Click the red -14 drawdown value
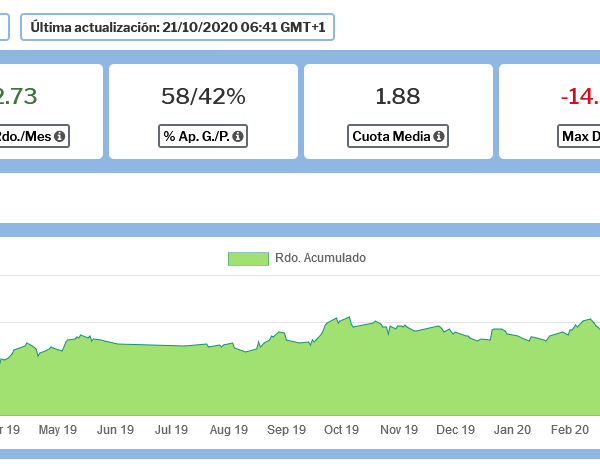600x466 pixels. pyautogui.click(x=580, y=96)
